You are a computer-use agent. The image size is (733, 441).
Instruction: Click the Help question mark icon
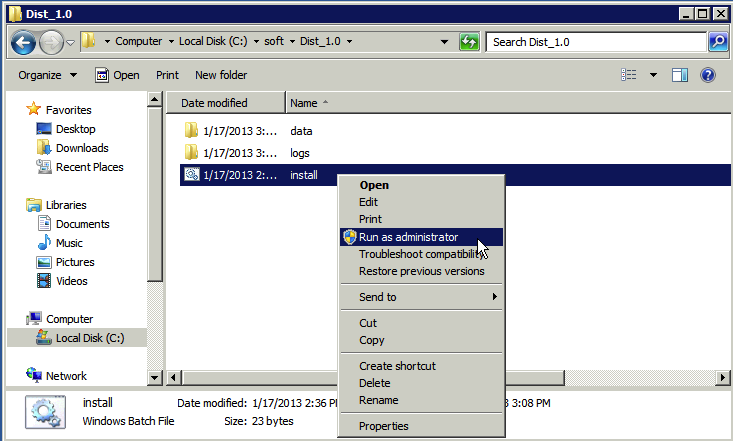707,75
